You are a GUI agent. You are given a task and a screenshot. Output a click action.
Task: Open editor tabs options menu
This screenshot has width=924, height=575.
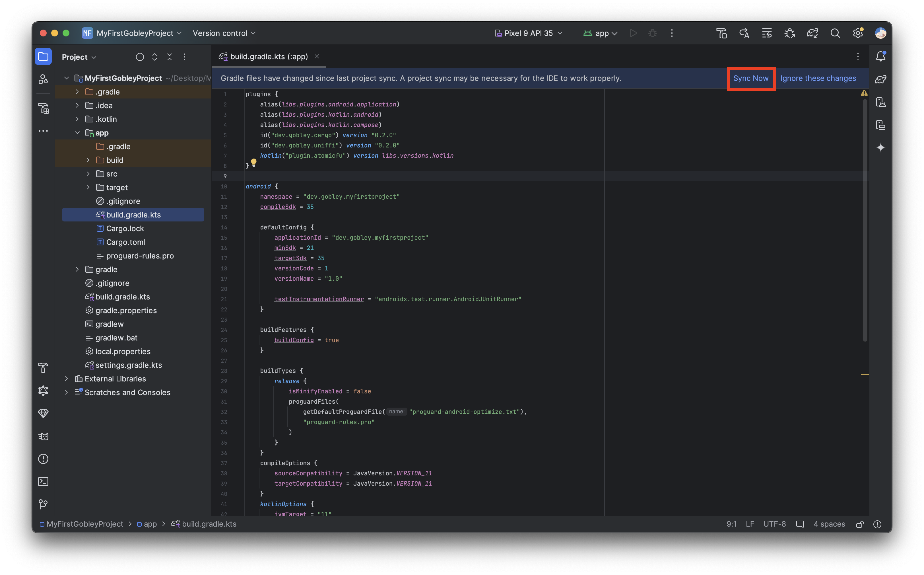tap(858, 57)
